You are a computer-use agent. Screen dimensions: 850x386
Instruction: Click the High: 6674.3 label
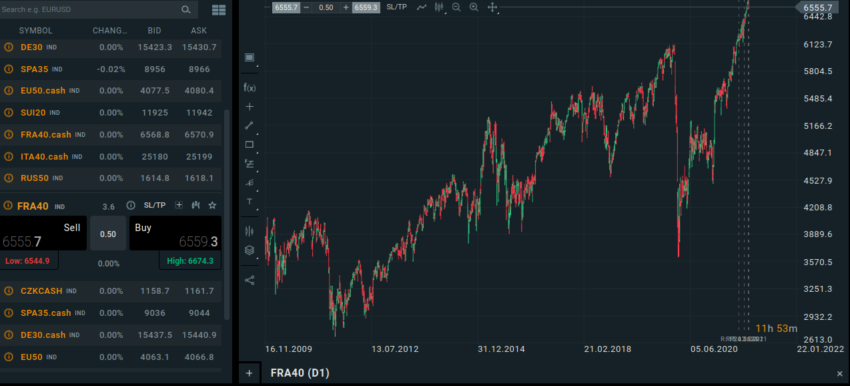190,261
